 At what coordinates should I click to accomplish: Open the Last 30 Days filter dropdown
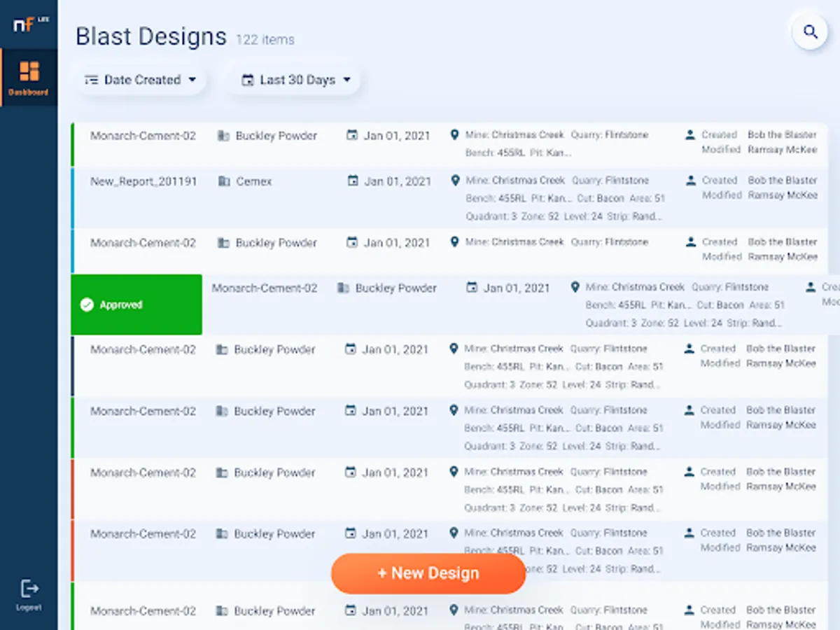tap(295, 80)
